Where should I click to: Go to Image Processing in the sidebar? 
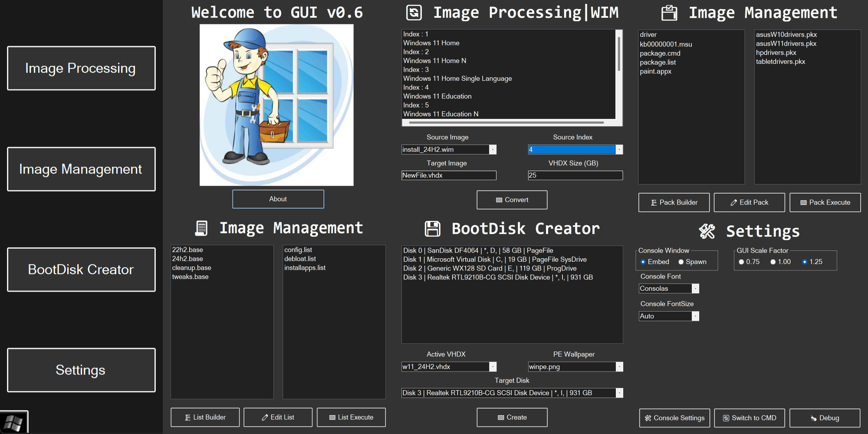click(81, 68)
